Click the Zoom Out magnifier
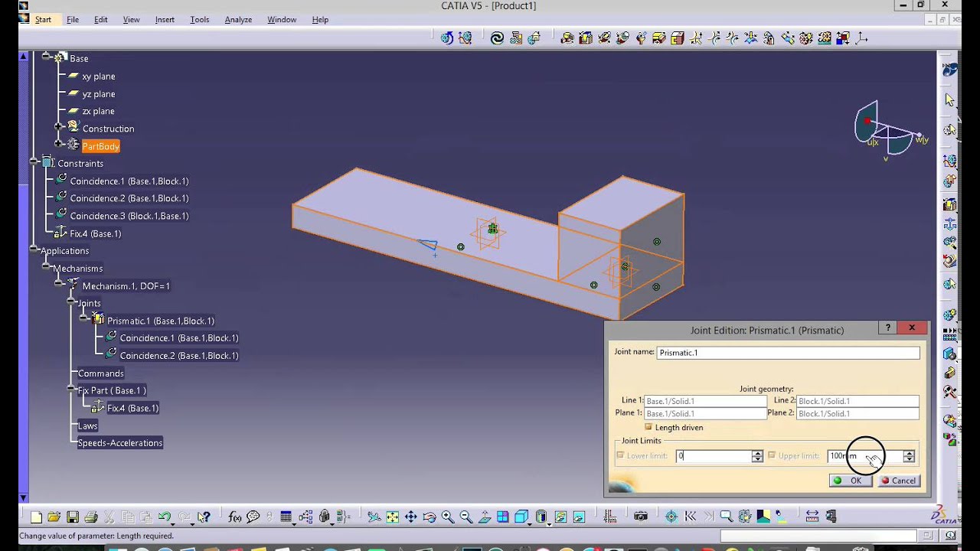980x551 pixels. click(465, 517)
